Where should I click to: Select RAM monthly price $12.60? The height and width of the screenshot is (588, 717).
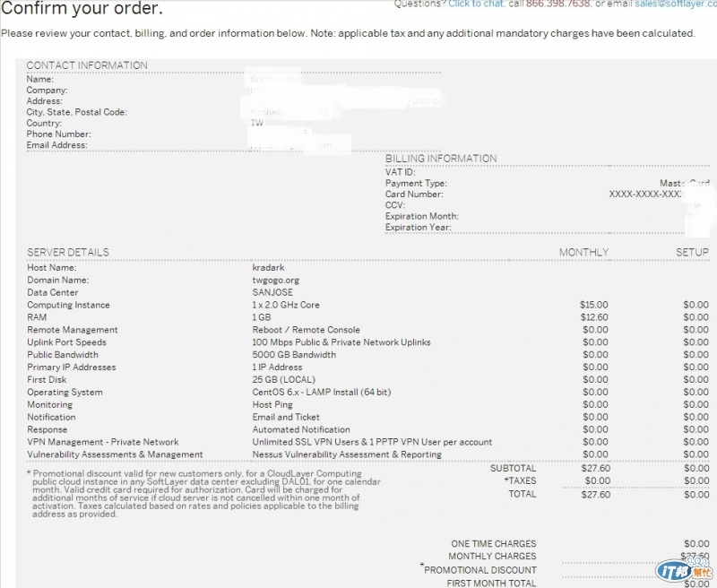tap(594, 317)
